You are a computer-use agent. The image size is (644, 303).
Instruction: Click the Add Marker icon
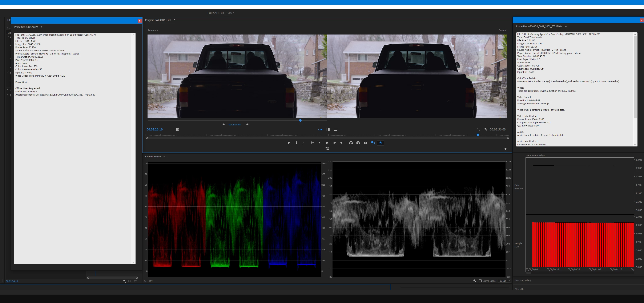click(x=289, y=143)
